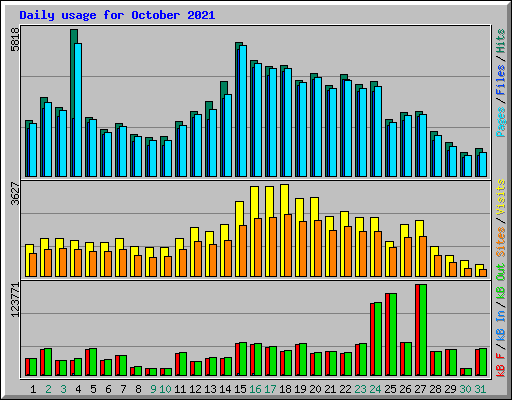Select day label 22 on the x-axis
This screenshot has width=512, height=400.
[345, 389]
